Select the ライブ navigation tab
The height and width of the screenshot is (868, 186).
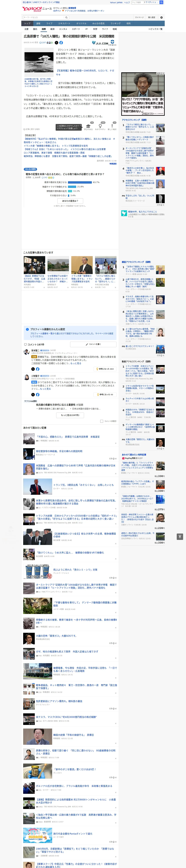tap(49, 24)
